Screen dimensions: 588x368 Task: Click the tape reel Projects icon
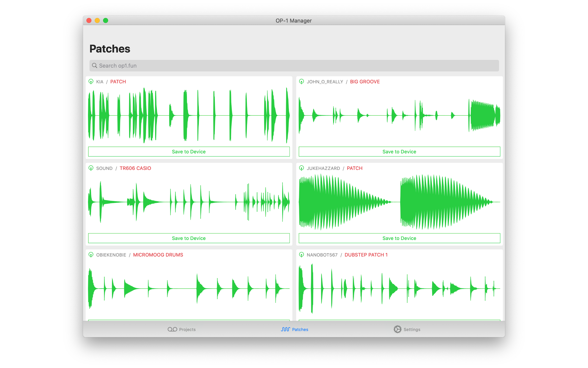click(172, 329)
